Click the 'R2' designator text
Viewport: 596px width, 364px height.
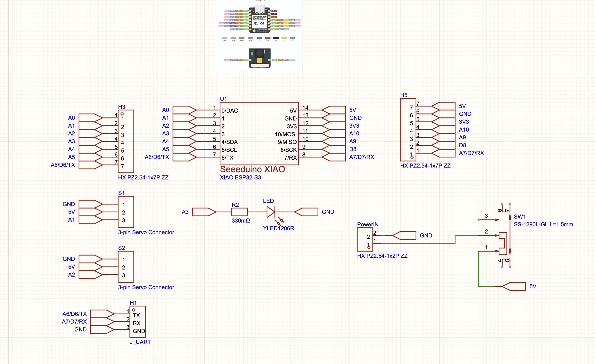point(235,205)
